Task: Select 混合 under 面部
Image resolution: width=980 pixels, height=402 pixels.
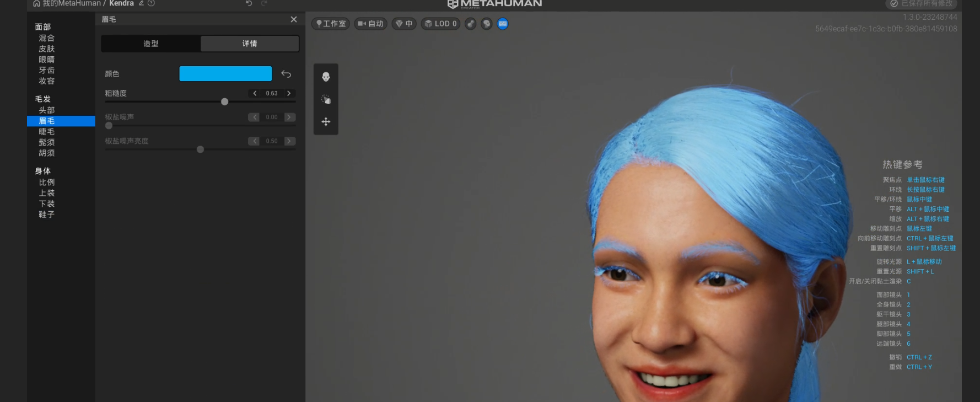Action: [x=46, y=38]
